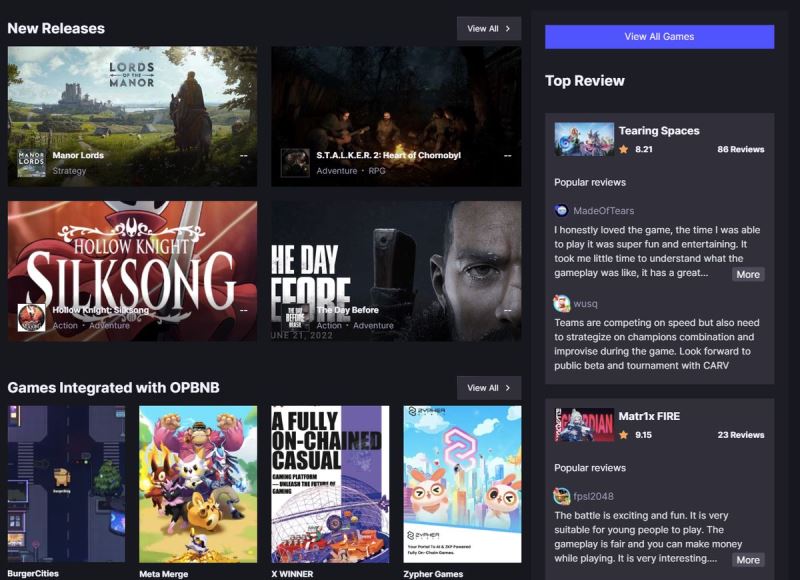Click the MadeOfTears reviewer avatar
Screen dimensions: 800x580
tap(562, 210)
